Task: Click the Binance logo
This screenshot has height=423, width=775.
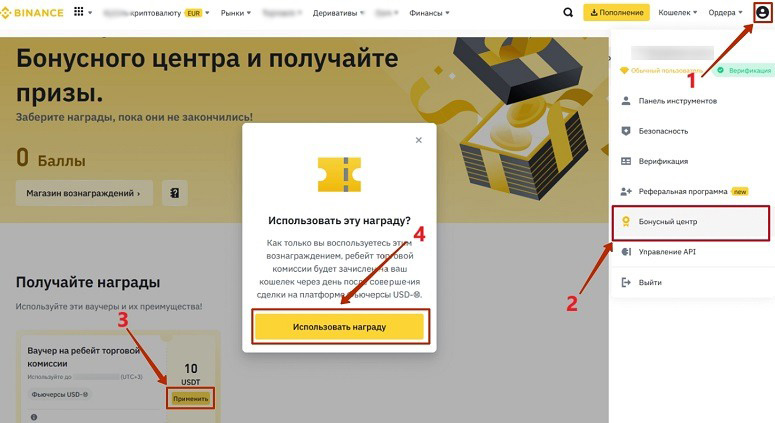Action: tap(32, 13)
